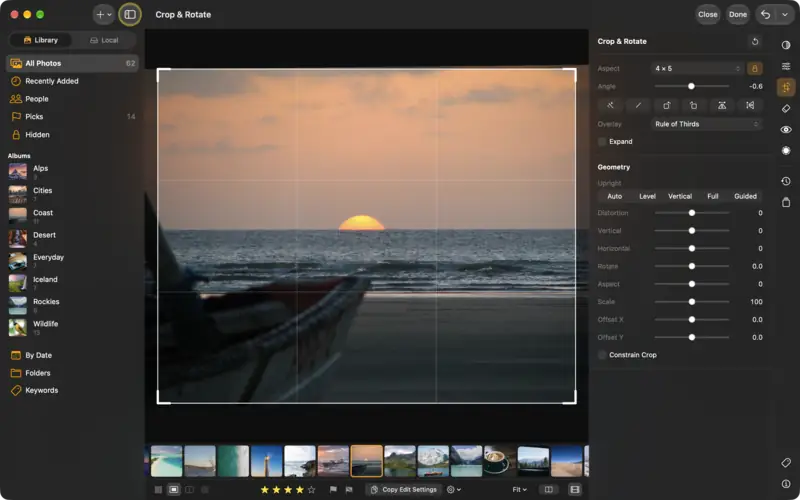Switch to the Library tab
The width and height of the screenshot is (800, 500).
[41, 40]
